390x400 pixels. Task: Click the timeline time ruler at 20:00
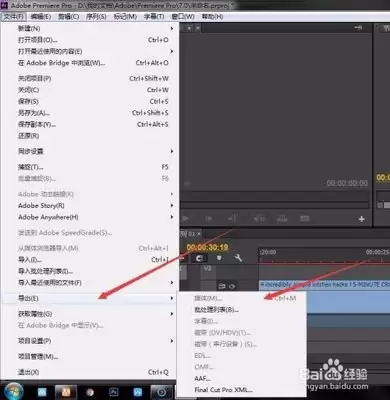click(x=268, y=252)
